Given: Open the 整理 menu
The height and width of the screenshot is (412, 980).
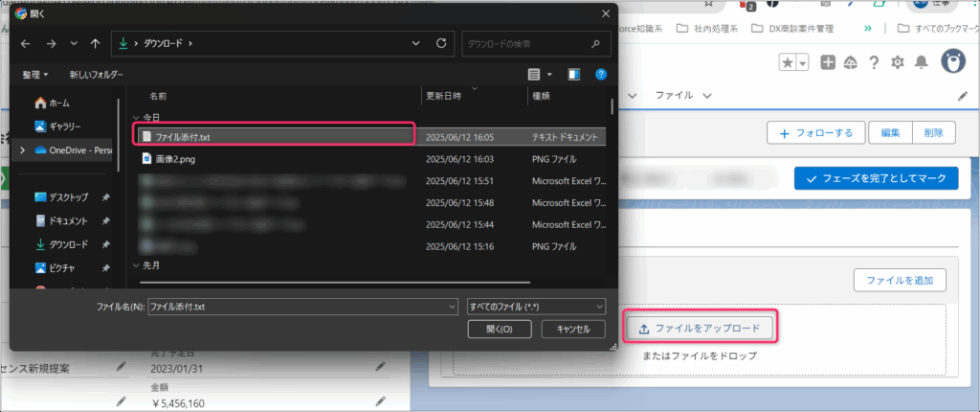Looking at the screenshot, I should click(35, 74).
